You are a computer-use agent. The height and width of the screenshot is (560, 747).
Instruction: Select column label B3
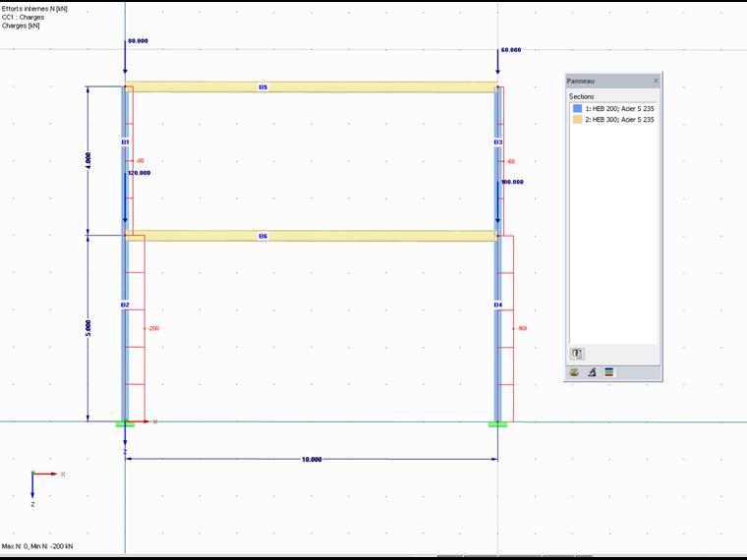tap(498, 141)
